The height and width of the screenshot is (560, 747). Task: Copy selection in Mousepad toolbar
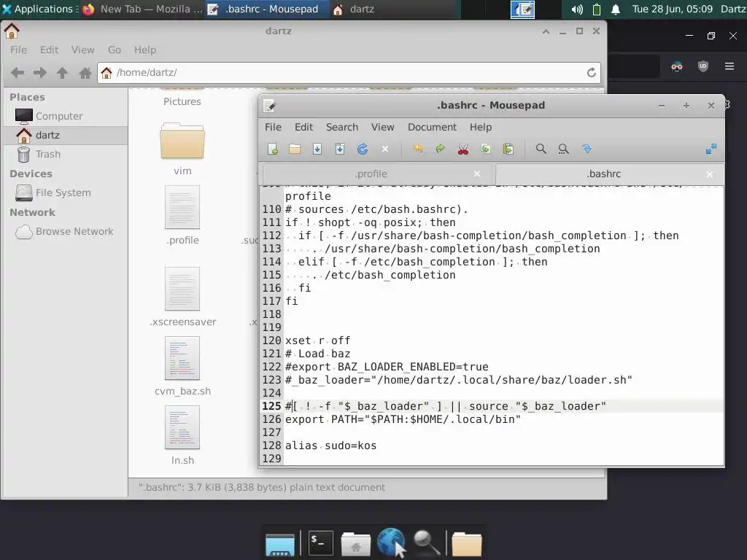point(485,149)
